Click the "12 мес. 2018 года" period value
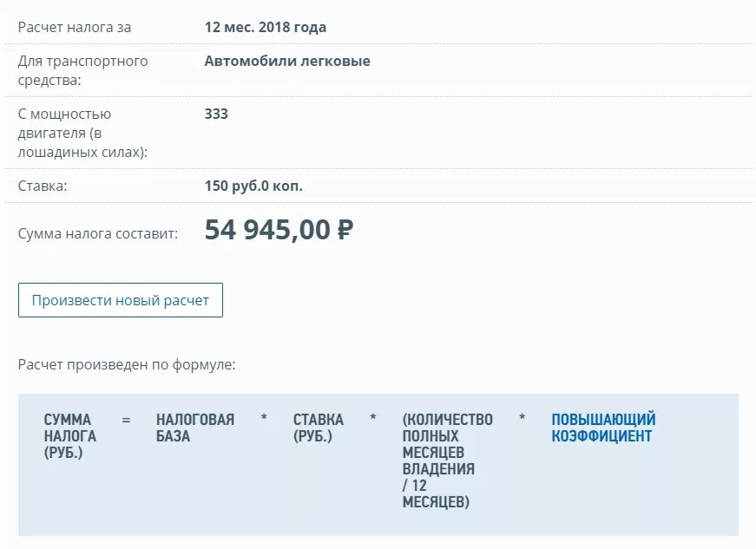The height and width of the screenshot is (549, 756). click(x=266, y=27)
